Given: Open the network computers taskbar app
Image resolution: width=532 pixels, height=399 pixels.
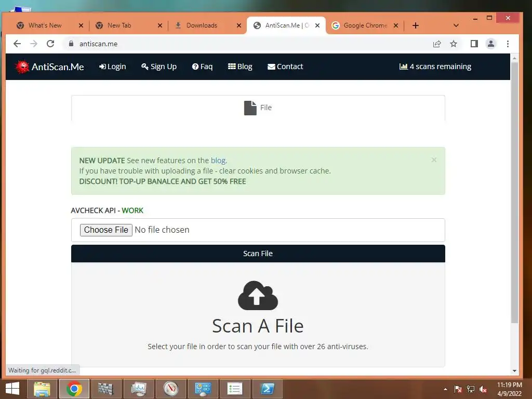Looking at the screenshot, I should (x=203, y=389).
